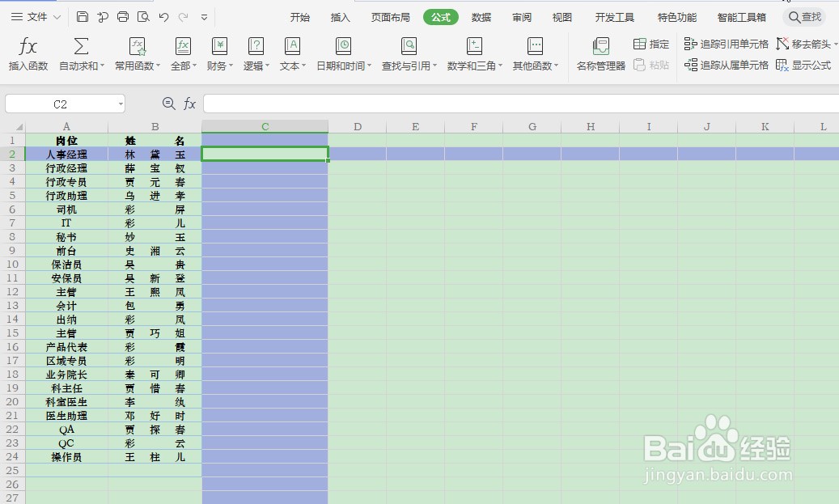This screenshot has height=504, width=839.
Task: Open the Logical (逻辑) functions icon
Action: tap(256, 47)
